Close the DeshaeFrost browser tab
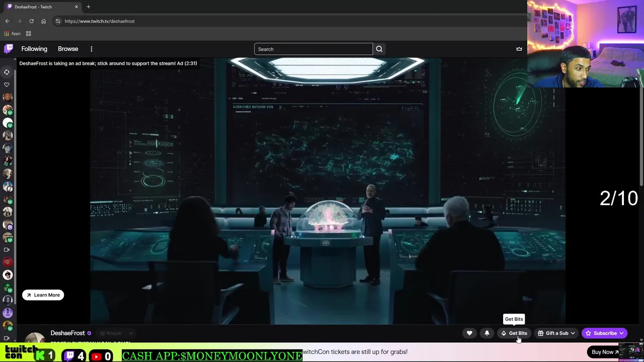The height and width of the screenshot is (362, 644). click(76, 7)
